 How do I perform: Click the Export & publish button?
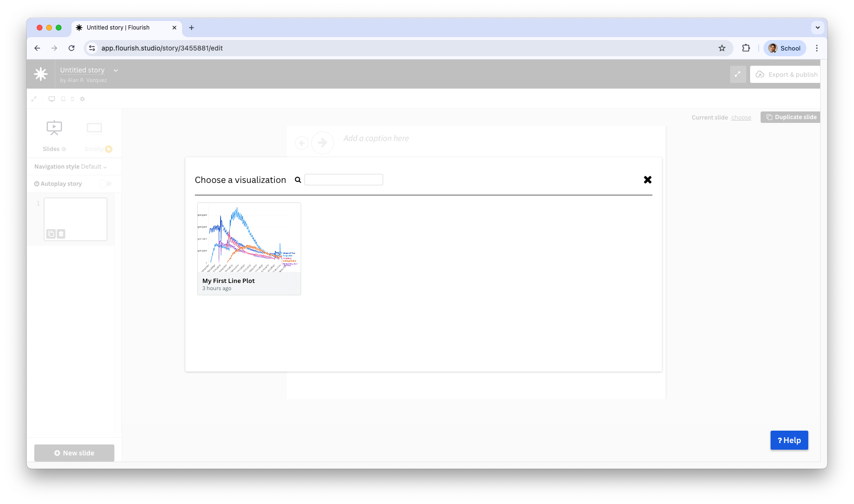click(x=787, y=74)
